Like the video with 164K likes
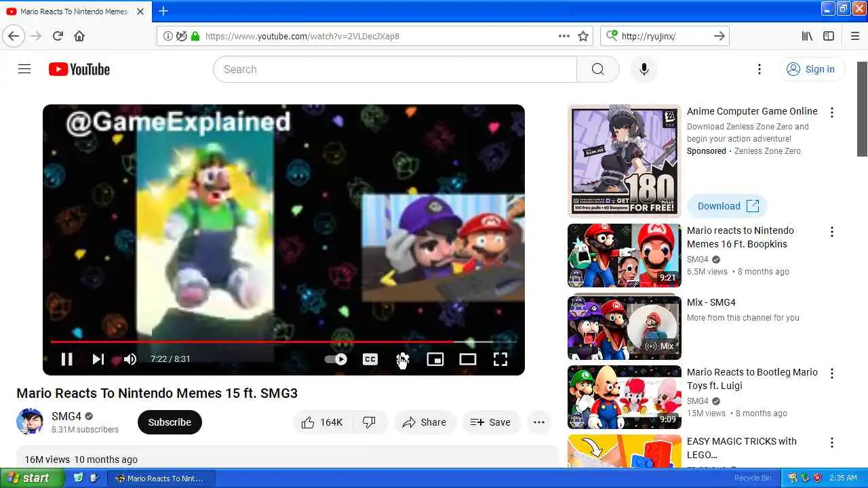The height and width of the screenshot is (488, 868). point(323,422)
